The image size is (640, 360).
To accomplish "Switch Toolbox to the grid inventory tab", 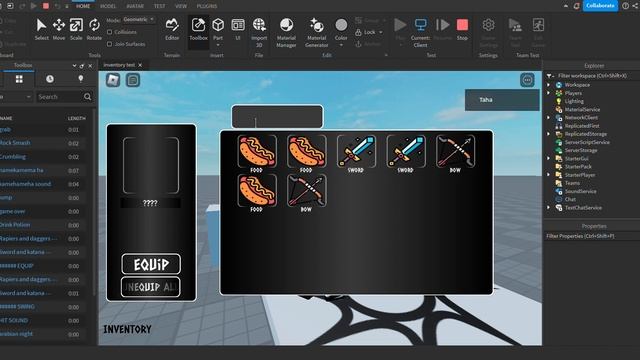I will coord(19,79).
